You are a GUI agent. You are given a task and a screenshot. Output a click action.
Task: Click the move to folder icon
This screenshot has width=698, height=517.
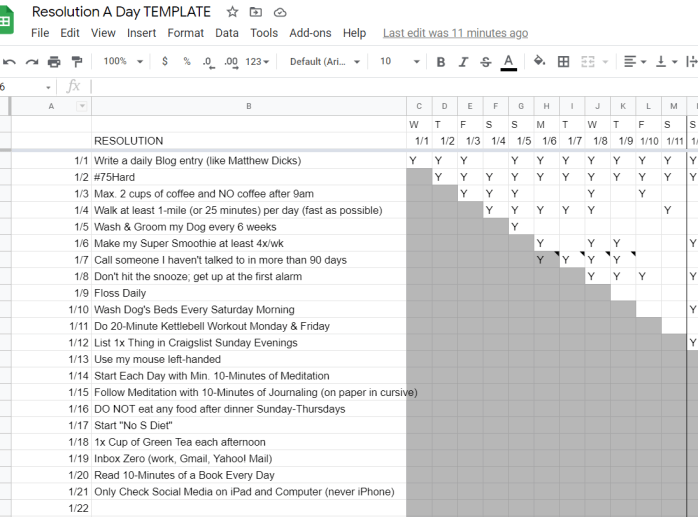click(256, 12)
